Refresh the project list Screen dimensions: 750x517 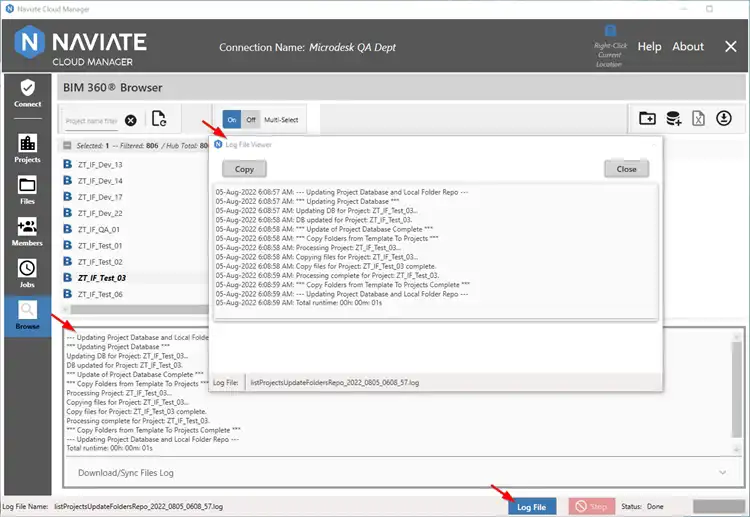click(159, 119)
